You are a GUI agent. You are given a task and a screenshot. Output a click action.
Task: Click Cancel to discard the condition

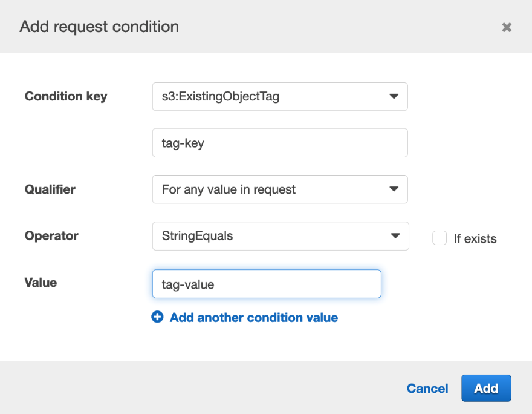click(x=427, y=388)
